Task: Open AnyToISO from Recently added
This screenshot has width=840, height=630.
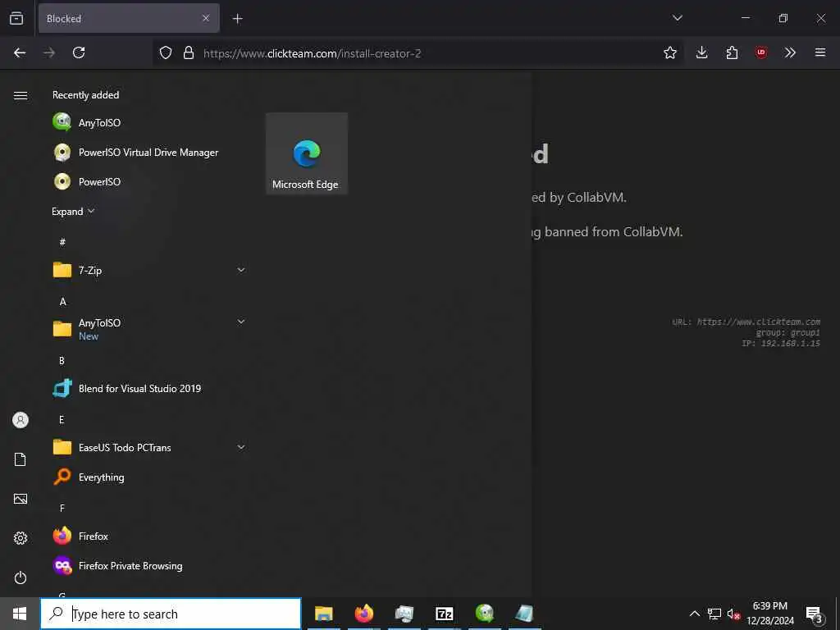Action: [149, 122]
